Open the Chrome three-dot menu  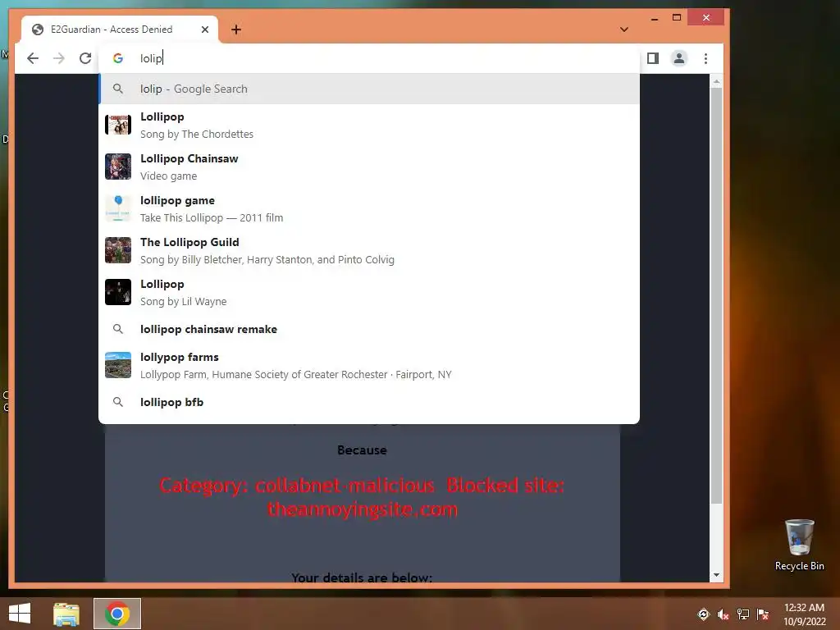tap(705, 58)
